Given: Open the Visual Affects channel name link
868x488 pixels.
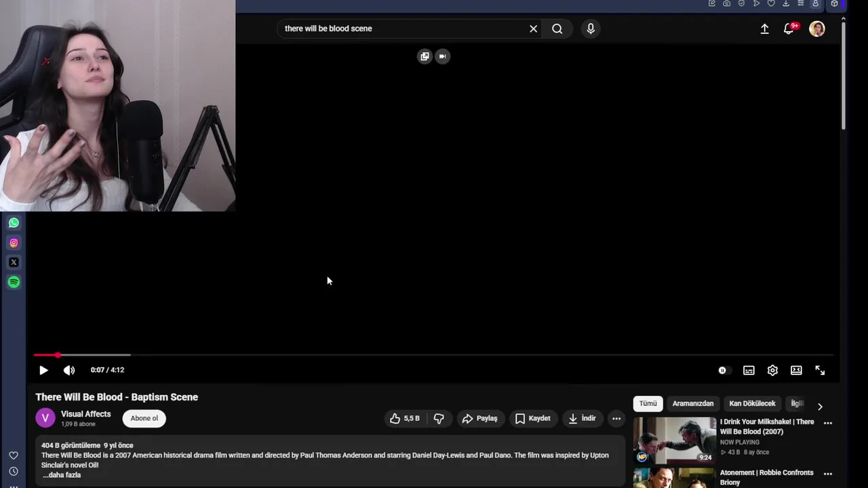Looking at the screenshot, I should pyautogui.click(x=86, y=414).
